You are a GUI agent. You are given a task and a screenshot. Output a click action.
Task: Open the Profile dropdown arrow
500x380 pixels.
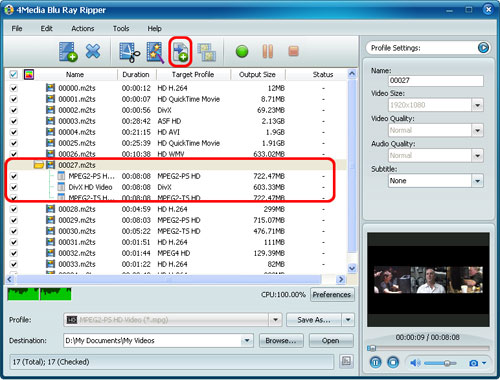point(275,320)
